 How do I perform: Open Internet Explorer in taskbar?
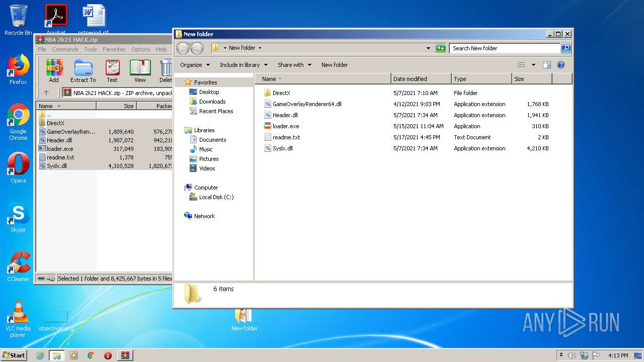pos(40,355)
